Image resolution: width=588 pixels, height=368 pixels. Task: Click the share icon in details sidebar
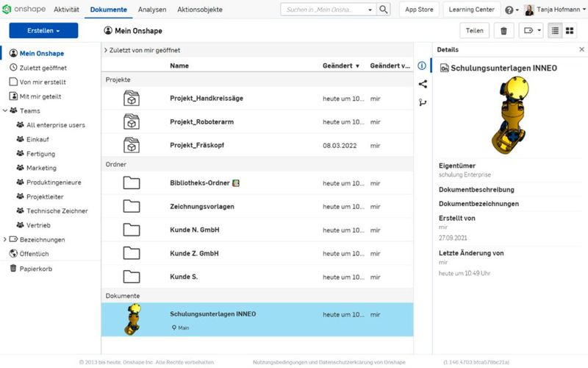point(423,84)
